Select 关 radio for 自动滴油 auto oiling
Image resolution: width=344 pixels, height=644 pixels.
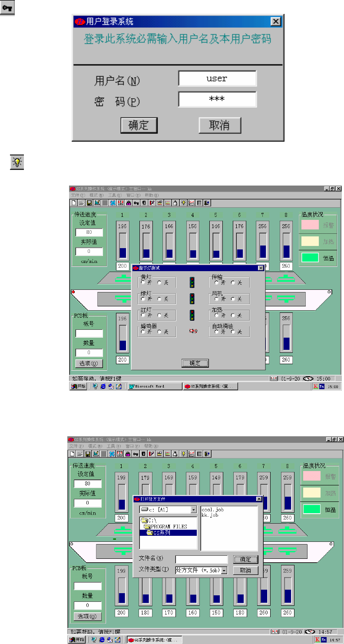[x=233, y=332]
